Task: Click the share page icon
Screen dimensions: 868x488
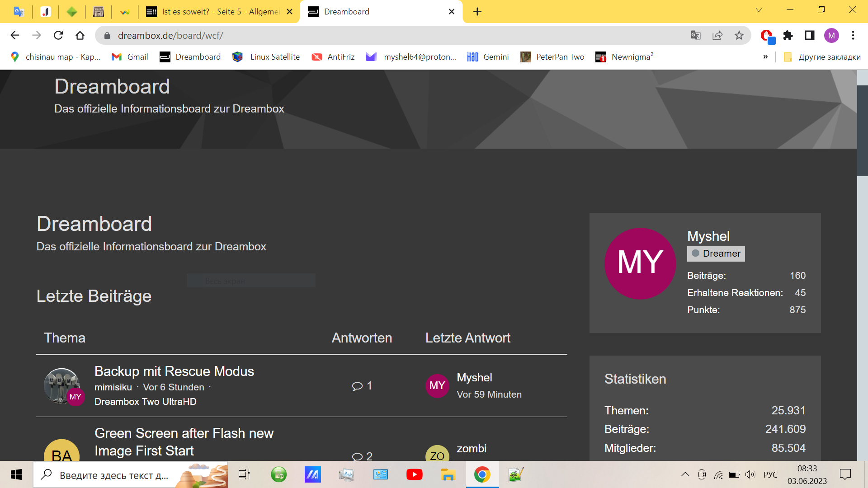Action: pyautogui.click(x=717, y=35)
